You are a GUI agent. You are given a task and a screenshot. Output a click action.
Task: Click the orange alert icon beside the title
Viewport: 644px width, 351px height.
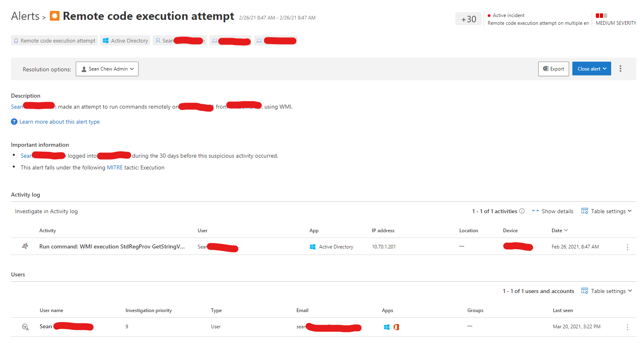[x=55, y=16]
